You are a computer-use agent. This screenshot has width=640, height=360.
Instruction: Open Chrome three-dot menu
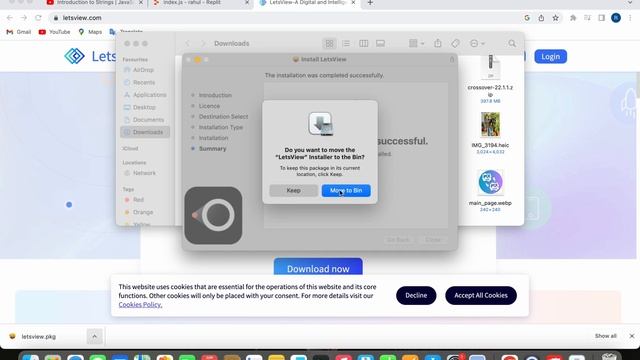(630, 18)
